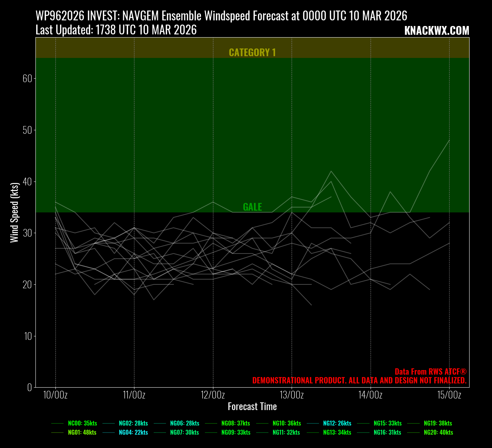Click the GALE threshold label
The width and height of the screenshot is (492, 448).
pos(252,207)
